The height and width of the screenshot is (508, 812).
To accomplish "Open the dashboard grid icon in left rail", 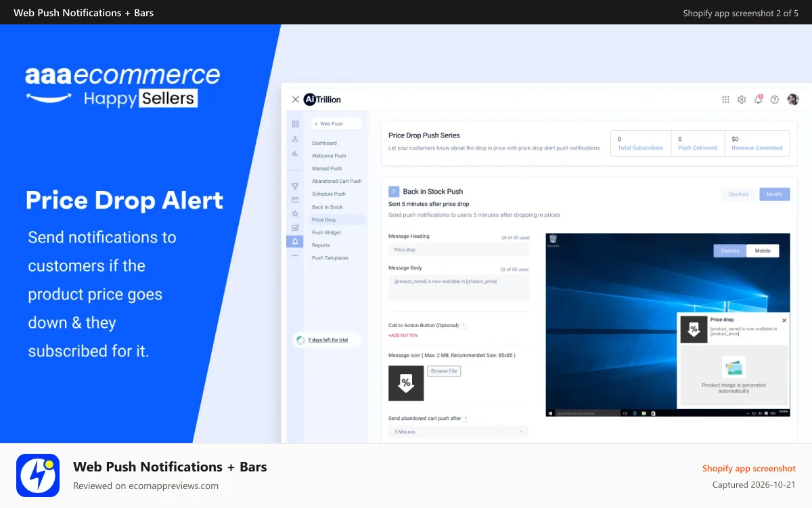I will coord(295,124).
